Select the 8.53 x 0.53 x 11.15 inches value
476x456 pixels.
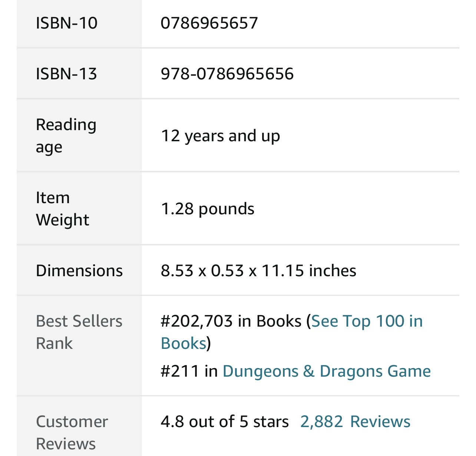258,271
